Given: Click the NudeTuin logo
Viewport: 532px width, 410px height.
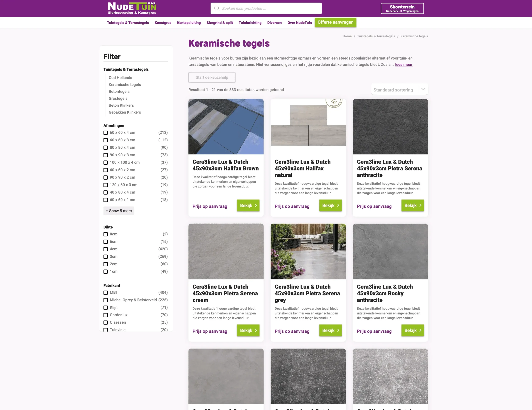Looking at the screenshot, I should coord(132,8).
